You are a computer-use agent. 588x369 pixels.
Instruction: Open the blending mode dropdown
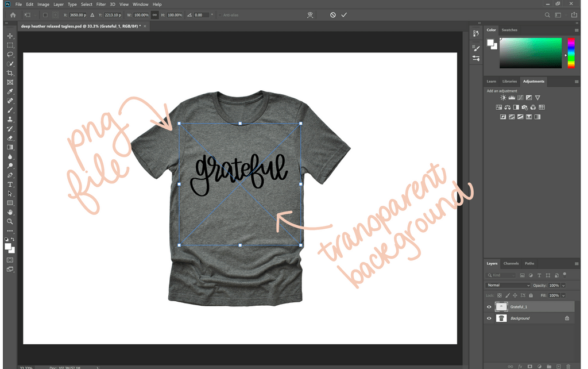coord(508,285)
